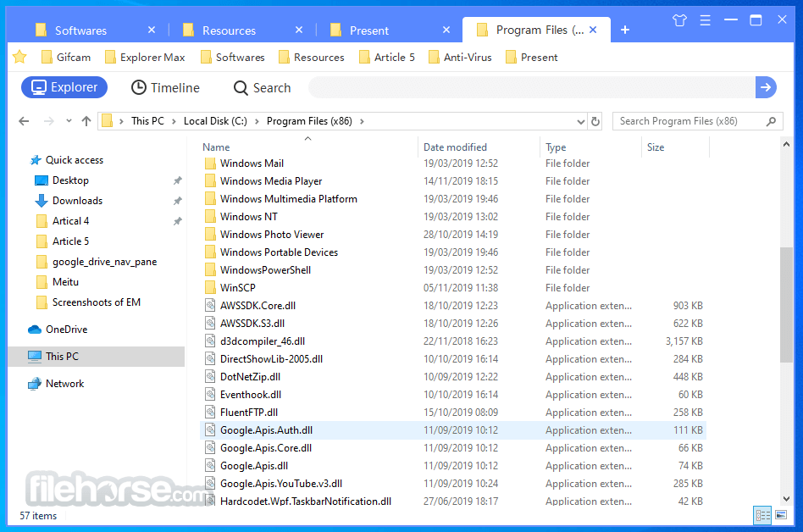Open Meitu folder in sidebar
This screenshot has height=532, width=803.
click(65, 282)
